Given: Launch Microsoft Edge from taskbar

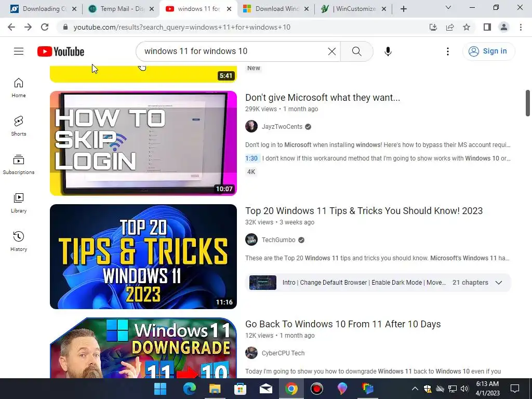Looking at the screenshot, I should [190, 389].
